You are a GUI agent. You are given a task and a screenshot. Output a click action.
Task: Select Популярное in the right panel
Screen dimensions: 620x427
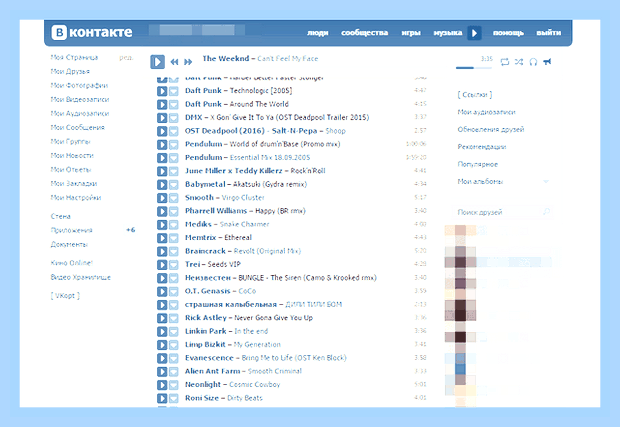pos(478,164)
